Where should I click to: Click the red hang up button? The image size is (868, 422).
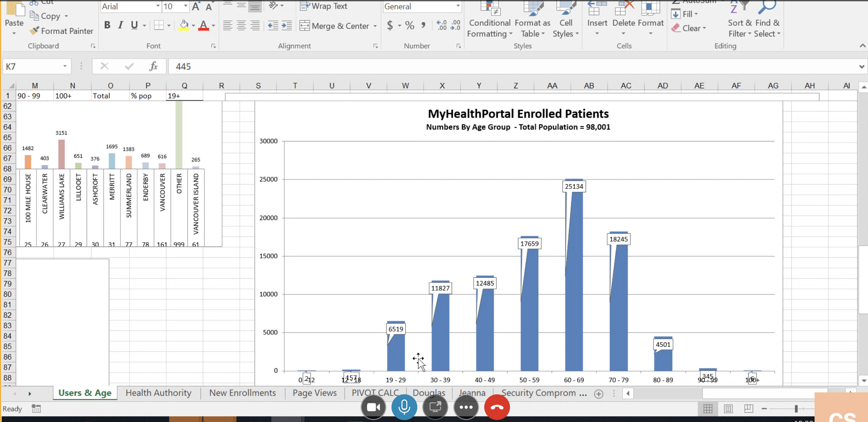(x=497, y=407)
